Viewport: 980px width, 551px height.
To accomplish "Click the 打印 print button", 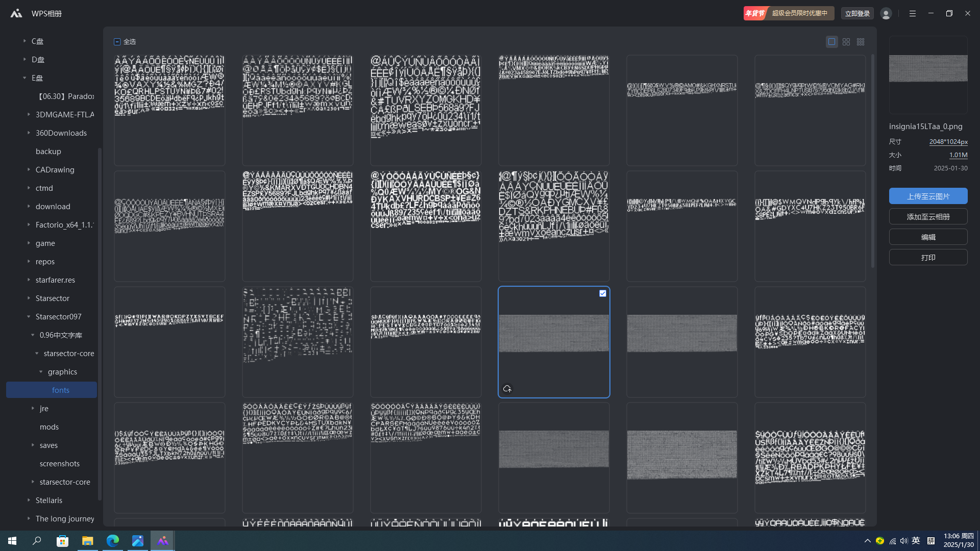I will click(928, 257).
